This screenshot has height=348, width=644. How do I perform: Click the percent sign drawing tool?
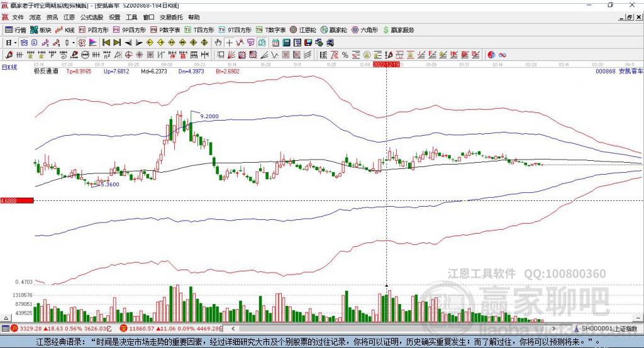(345, 55)
